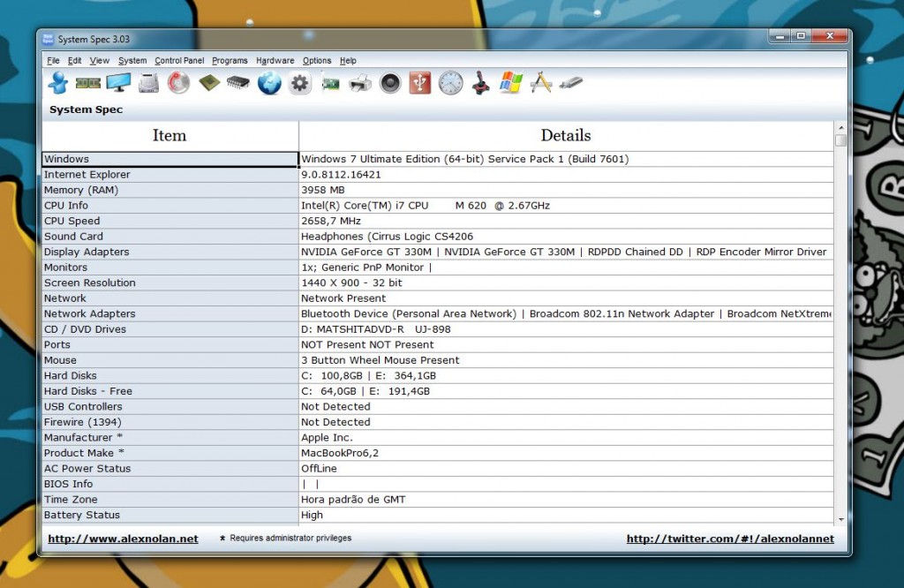This screenshot has height=588, width=904.
Task: Select the Monitors item cell
Action: point(169,268)
